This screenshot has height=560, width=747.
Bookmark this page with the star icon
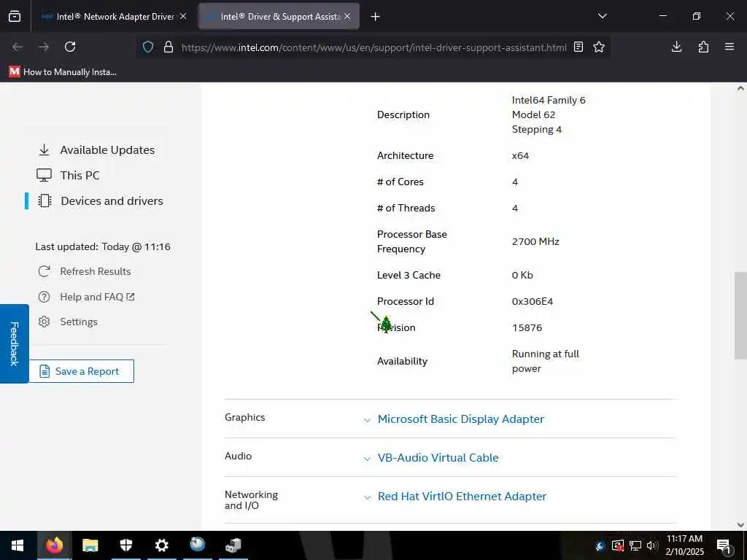point(599,47)
